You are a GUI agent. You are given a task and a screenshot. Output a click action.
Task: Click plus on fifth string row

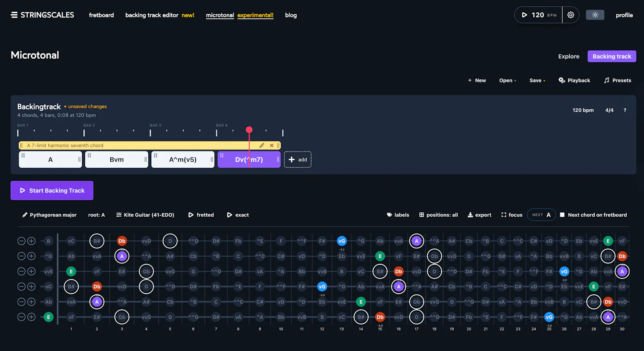(x=31, y=302)
